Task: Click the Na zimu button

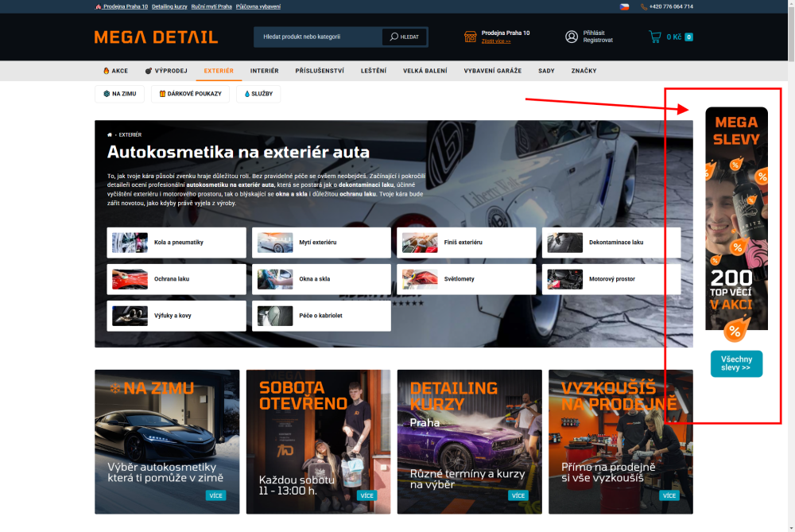Action: [120, 94]
